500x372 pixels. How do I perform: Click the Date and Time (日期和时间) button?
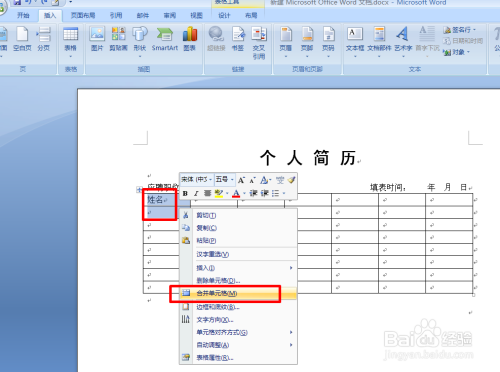463,41
